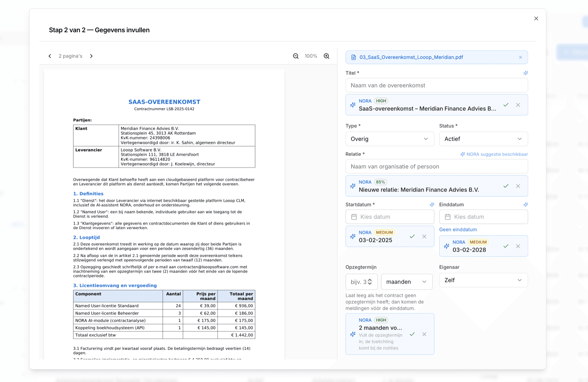Dismiss the 2 maanden opzegtermijn suggestion

[424, 334]
